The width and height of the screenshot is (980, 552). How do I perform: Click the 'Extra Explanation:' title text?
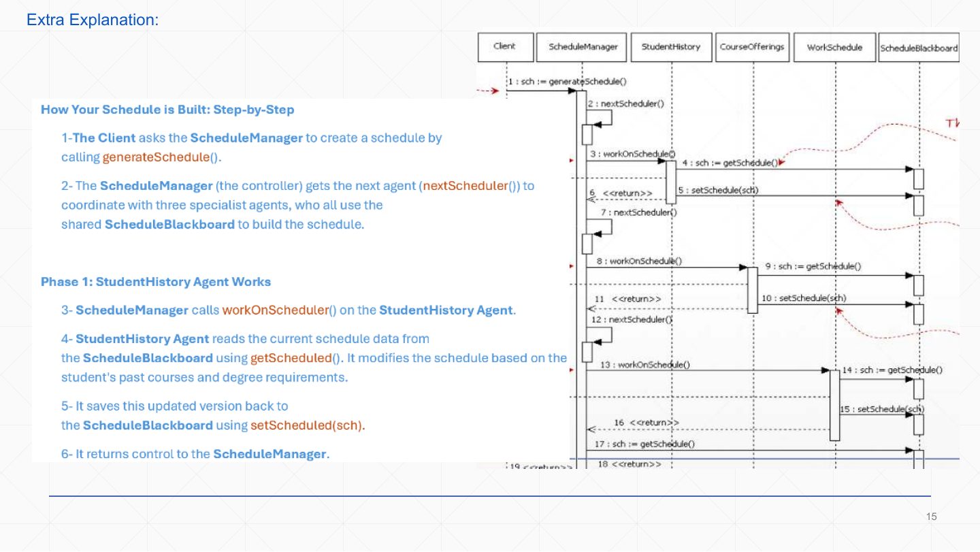pos(93,20)
